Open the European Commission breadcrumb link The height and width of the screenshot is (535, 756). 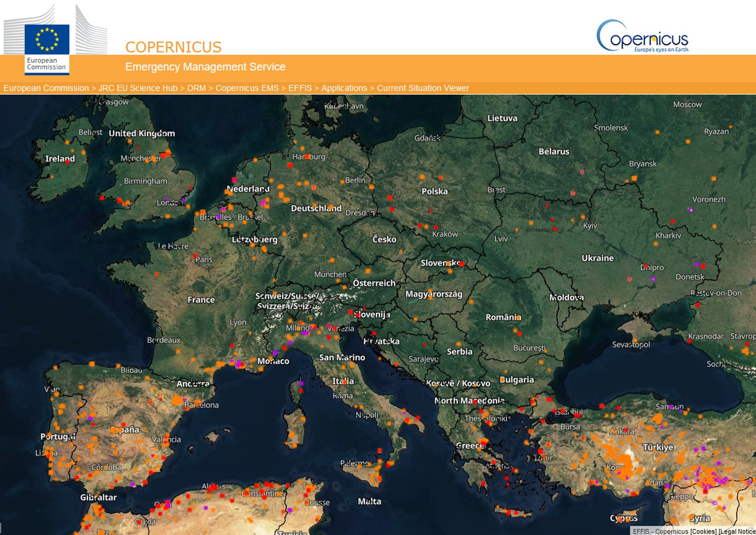46,88
